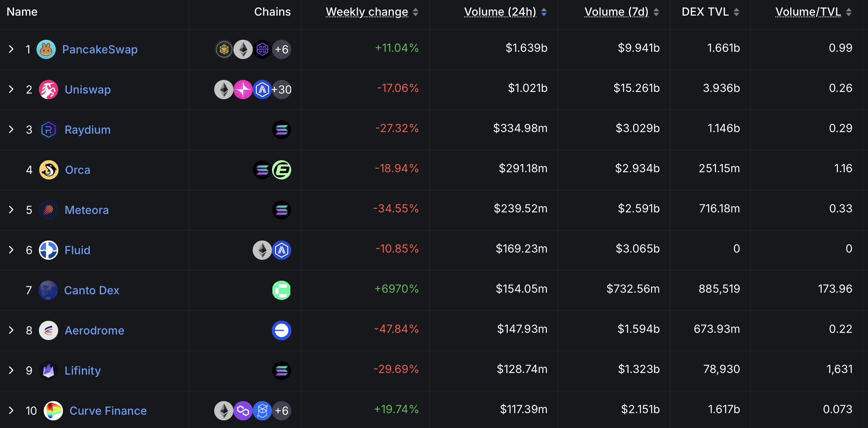
Task: Expand the Meteora row
Action: pyautogui.click(x=11, y=210)
